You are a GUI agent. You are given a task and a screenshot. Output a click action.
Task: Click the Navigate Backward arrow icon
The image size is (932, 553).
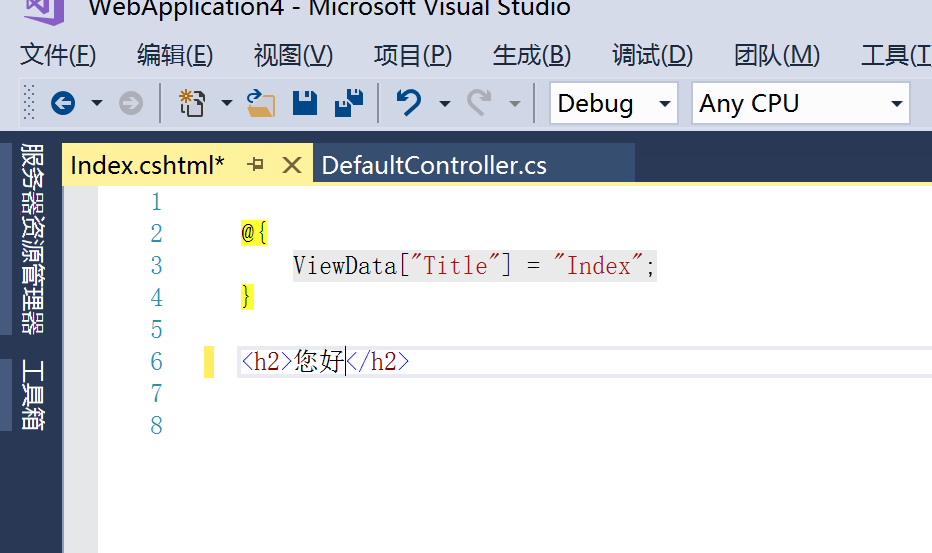(x=63, y=103)
